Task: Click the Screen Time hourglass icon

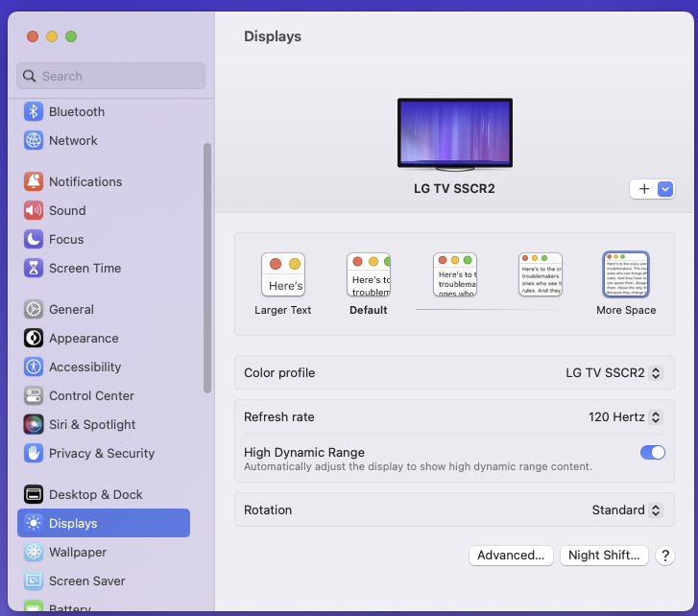Action: click(34, 269)
